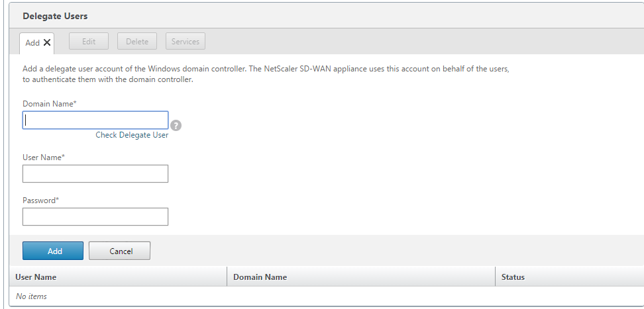Click into the Password field

point(95,216)
